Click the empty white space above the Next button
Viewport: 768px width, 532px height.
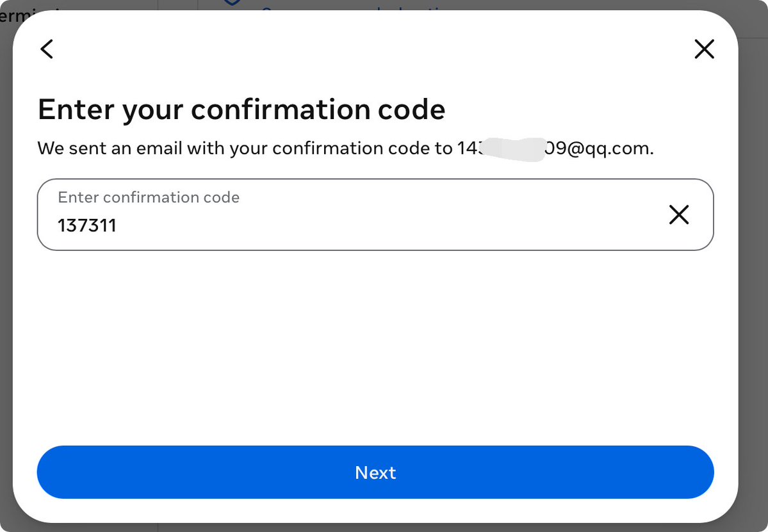(x=375, y=348)
